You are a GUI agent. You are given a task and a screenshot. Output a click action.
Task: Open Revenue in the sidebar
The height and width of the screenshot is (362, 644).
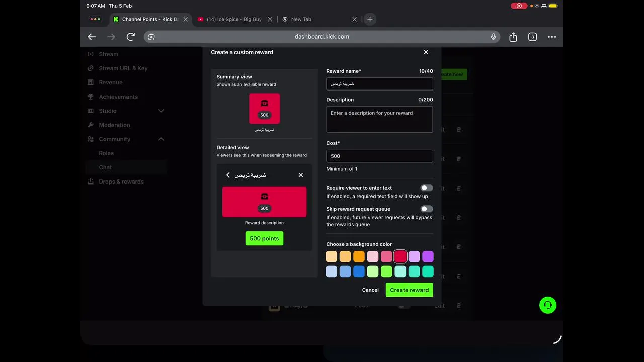pos(111,82)
